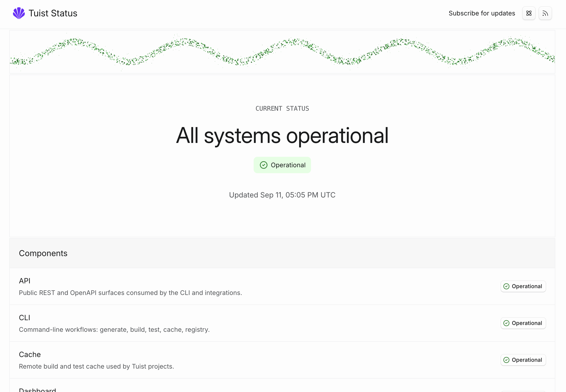Screen dimensions: 566x392
Task: Click the 'Remote build and test cache' description
Action: point(96,367)
